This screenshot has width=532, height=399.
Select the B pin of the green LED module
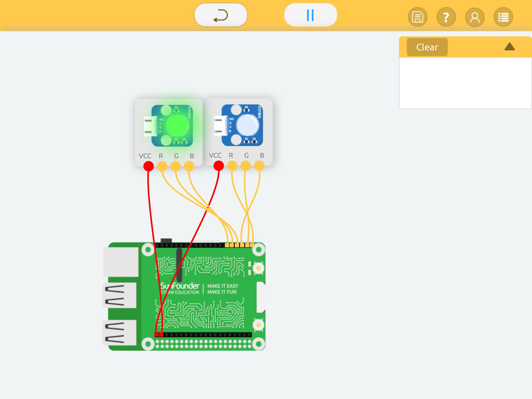pyautogui.click(x=189, y=166)
